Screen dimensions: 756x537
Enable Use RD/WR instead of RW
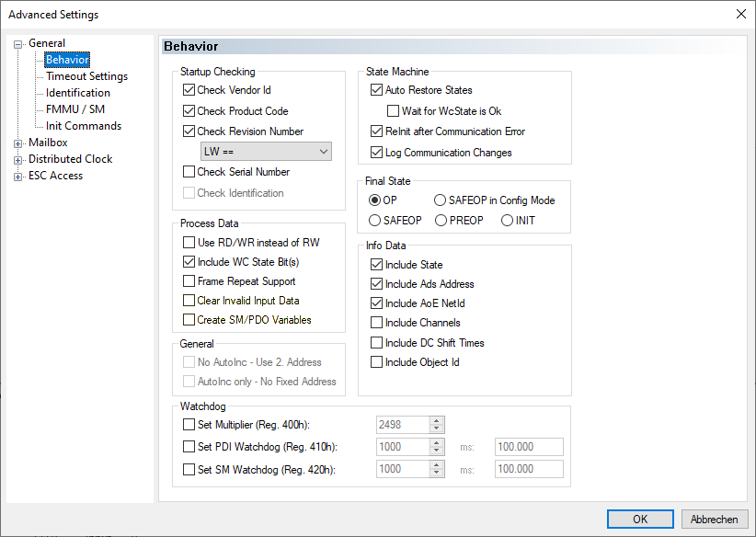click(x=189, y=243)
